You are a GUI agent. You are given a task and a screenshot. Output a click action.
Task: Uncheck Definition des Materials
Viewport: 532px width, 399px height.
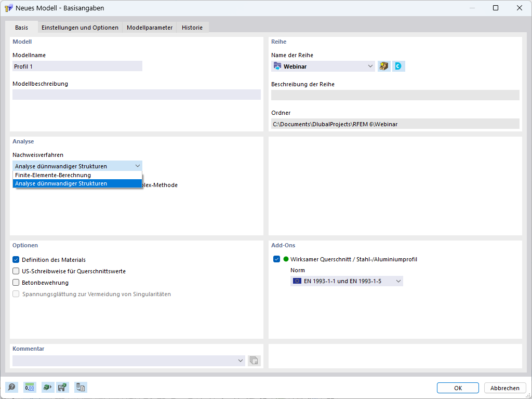(x=16, y=260)
